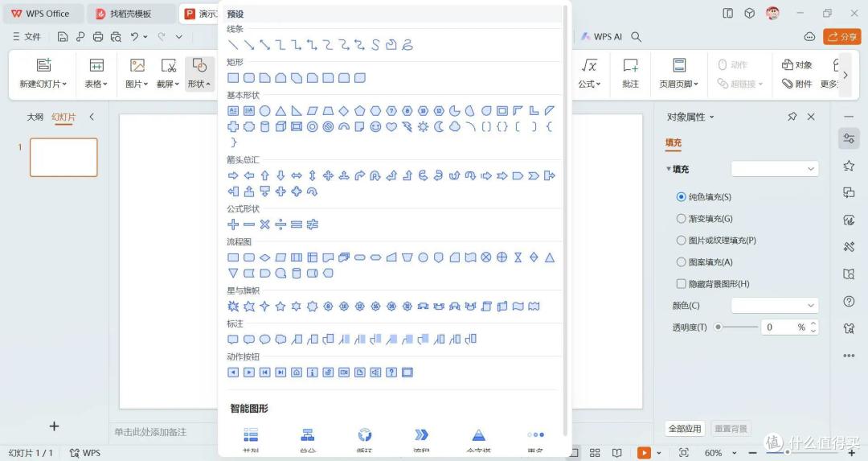
Task: Select the straight line shape under 线条
Action: 234,45
